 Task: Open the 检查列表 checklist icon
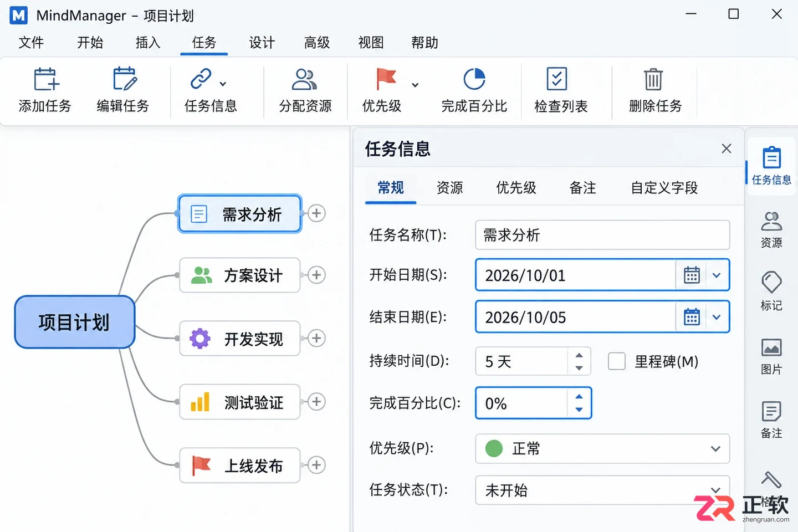(x=557, y=79)
